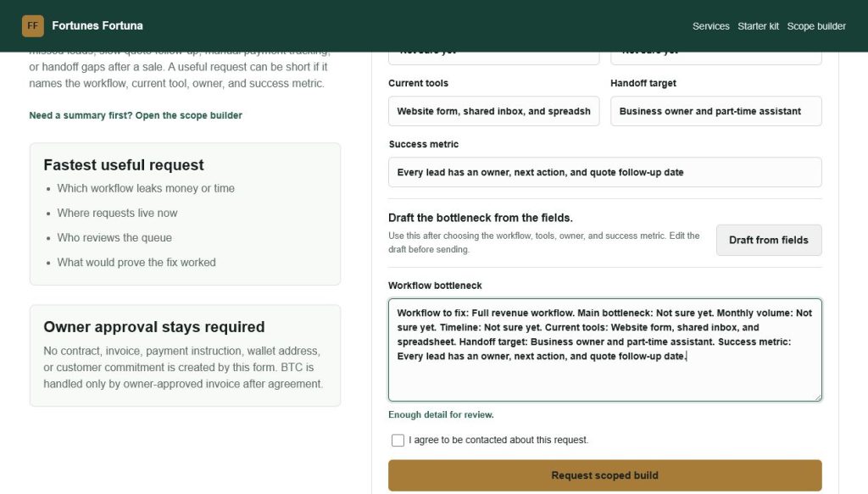
Task: Click 'Which workflow leaks money or time'
Action: (146, 188)
